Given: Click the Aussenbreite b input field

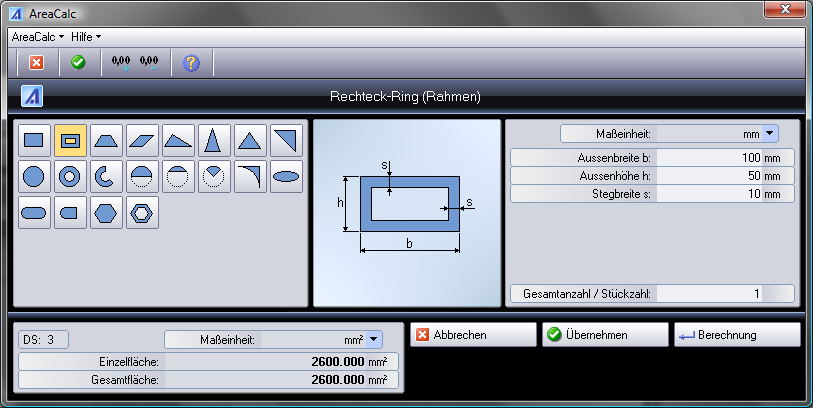Looking at the screenshot, I should coord(724,158).
